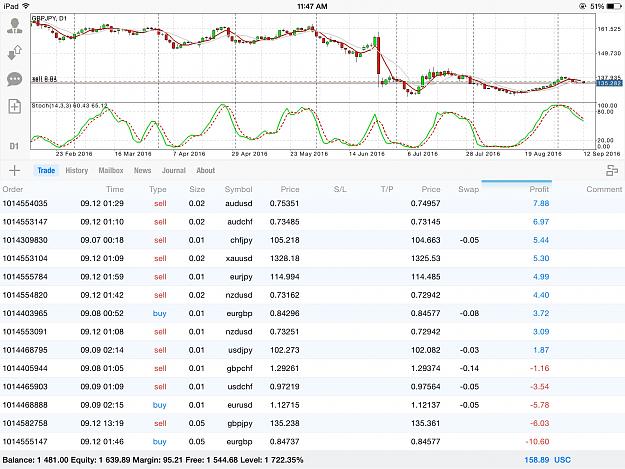Tap the large red candle in June

click(x=378, y=56)
